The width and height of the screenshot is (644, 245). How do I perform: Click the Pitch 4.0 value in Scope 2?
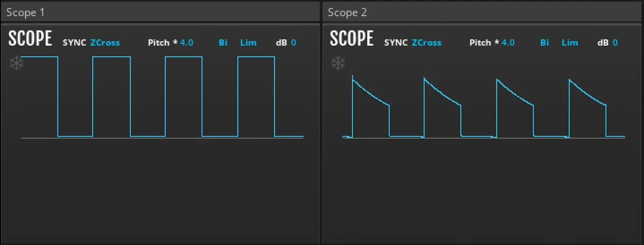pyautogui.click(x=508, y=43)
